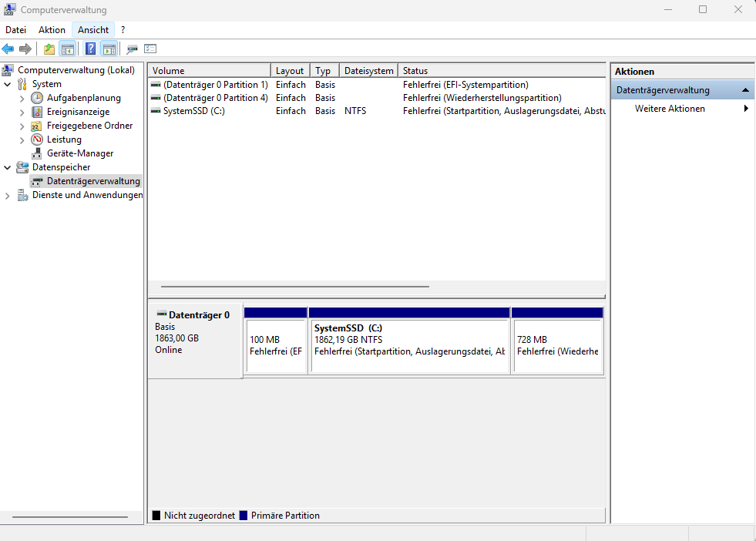This screenshot has width=756, height=541.
Task: Sort by the Volume column header
Action: [x=210, y=70]
